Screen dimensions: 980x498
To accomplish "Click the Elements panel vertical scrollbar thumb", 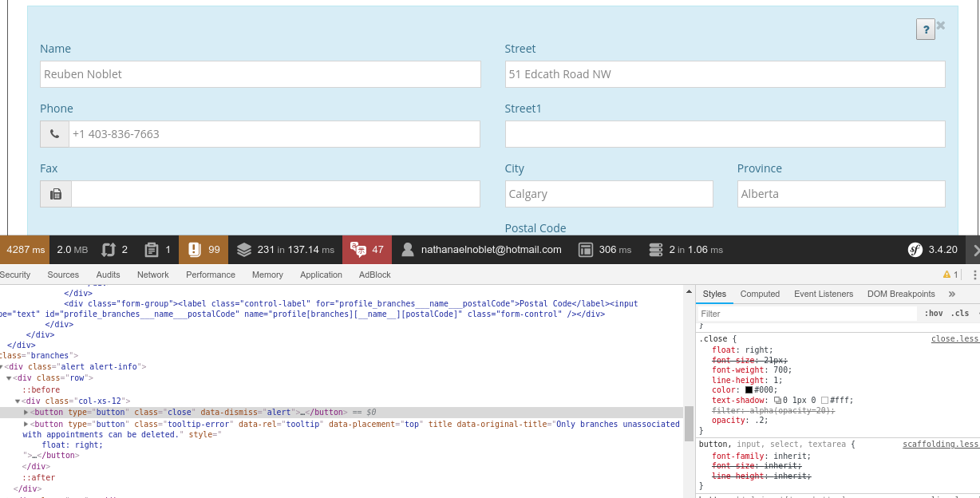I will [x=689, y=423].
